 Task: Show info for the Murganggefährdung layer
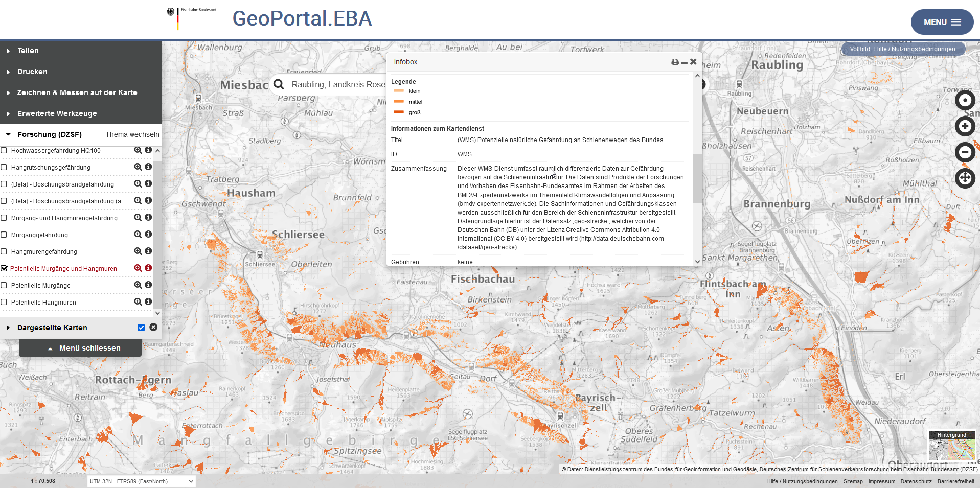click(148, 235)
